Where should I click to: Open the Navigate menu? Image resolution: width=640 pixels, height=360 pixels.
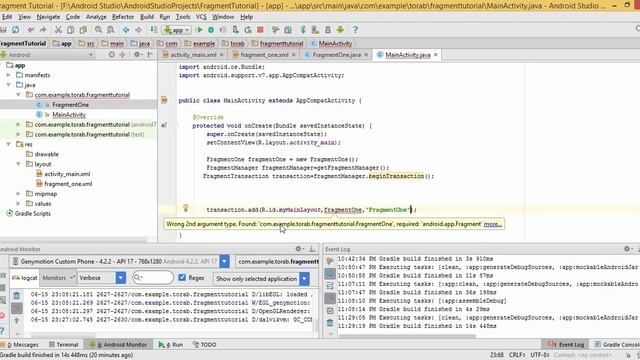point(48,17)
